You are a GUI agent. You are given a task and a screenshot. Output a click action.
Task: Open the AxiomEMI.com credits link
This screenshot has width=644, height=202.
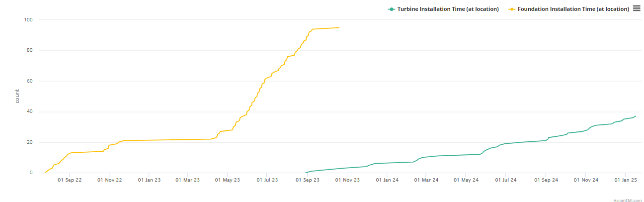click(x=628, y=199)
